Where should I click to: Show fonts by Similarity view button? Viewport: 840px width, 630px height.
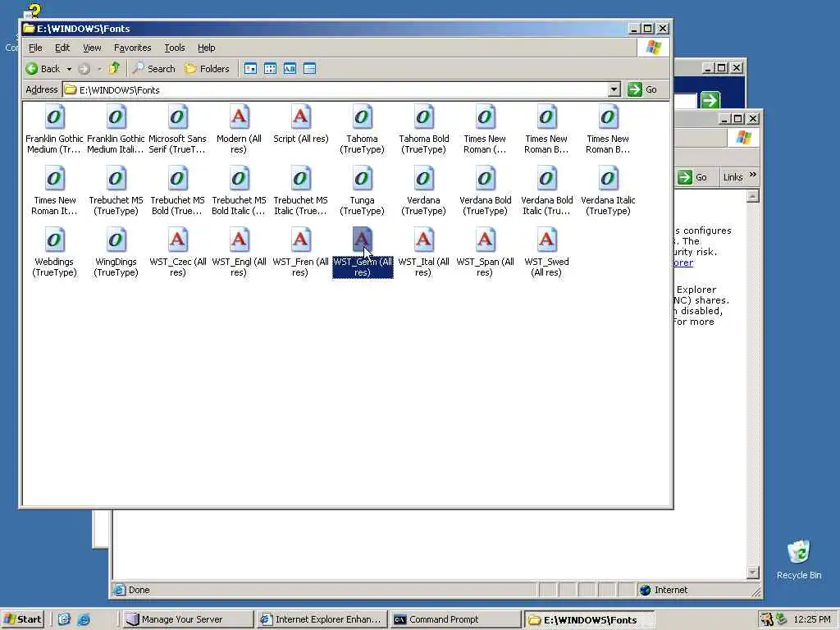point(290,69)
